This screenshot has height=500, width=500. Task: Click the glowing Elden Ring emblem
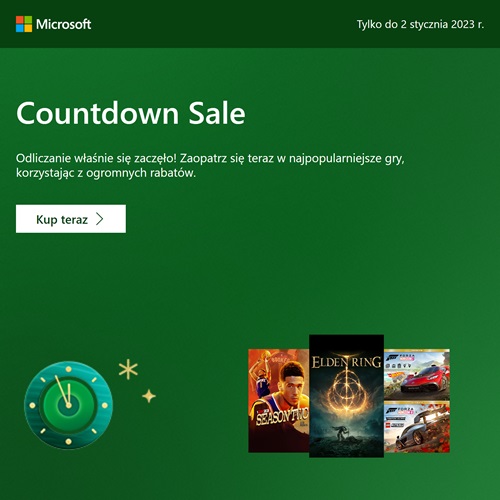point(347,392)
